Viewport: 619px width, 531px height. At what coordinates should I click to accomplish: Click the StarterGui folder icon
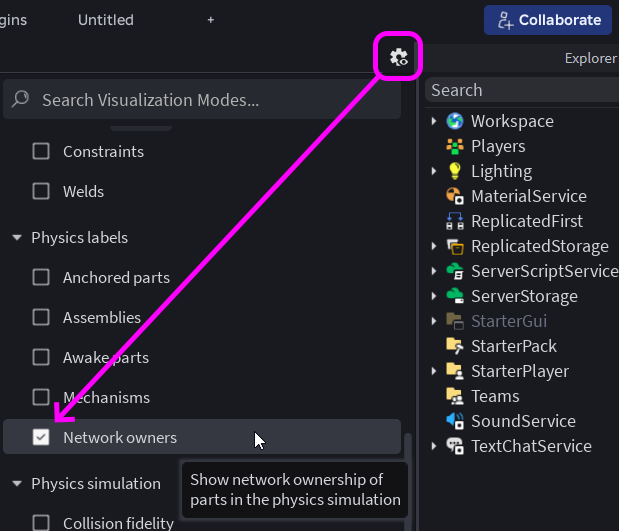[455, 321]
